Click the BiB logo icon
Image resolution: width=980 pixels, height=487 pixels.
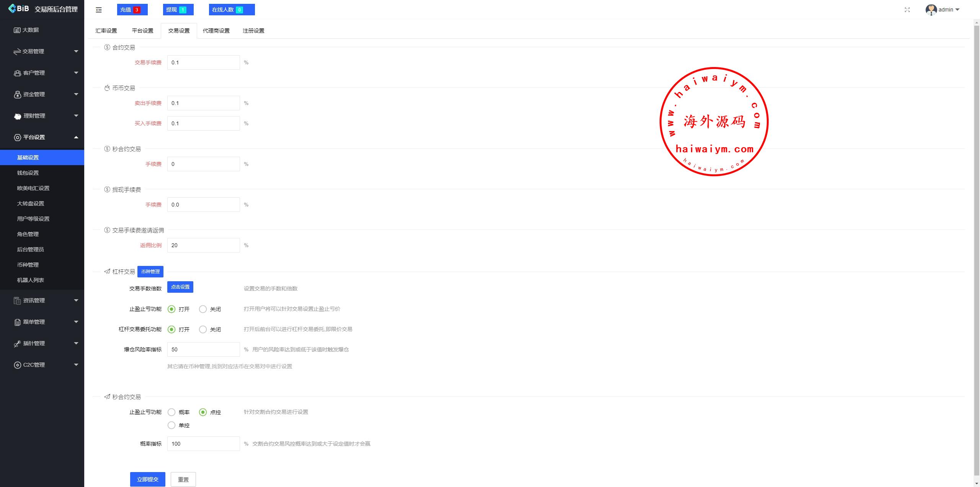point(12,8)
